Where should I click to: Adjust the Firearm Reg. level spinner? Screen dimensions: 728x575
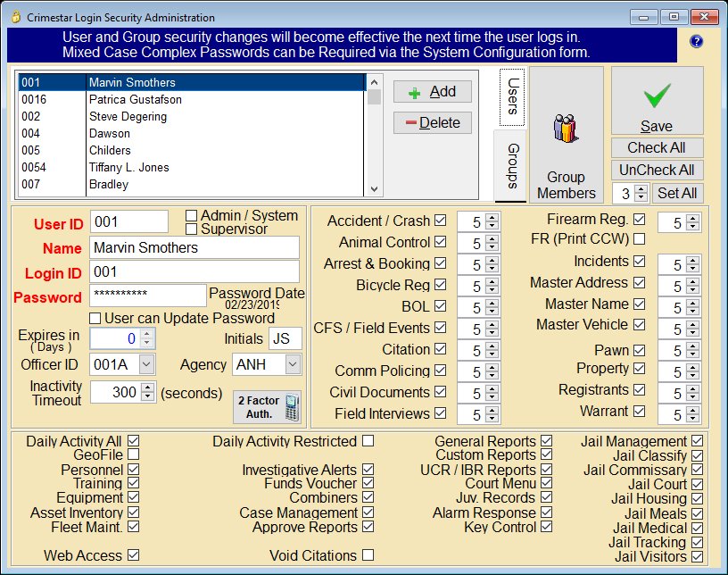tap(692, 222)
